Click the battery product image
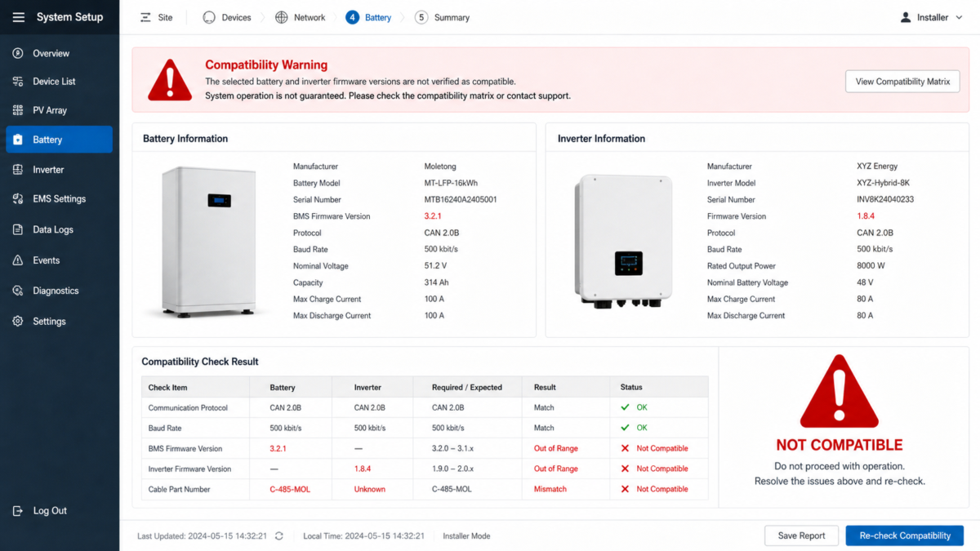 (207, 242)
